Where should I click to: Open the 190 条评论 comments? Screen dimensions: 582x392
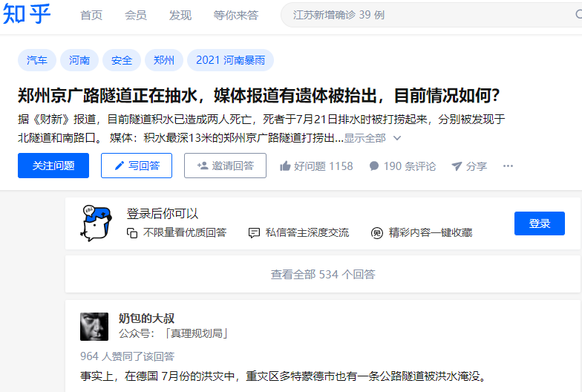tap(410, 166)
